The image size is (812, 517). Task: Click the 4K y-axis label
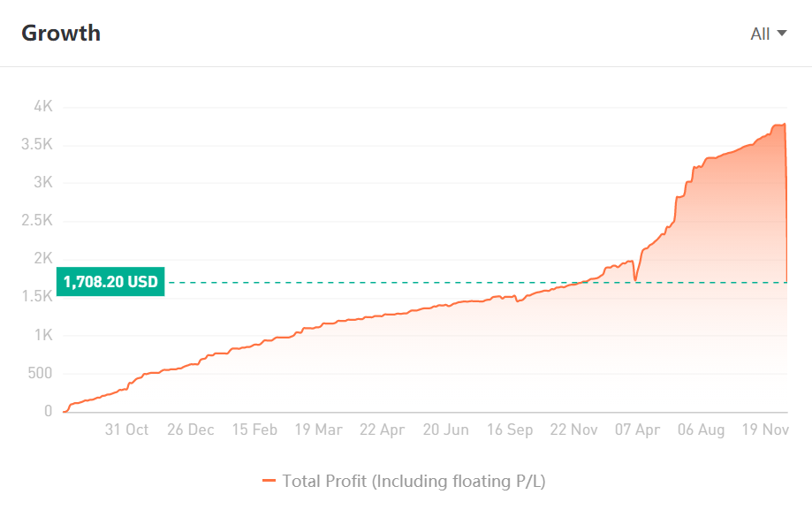pos(43,107)
